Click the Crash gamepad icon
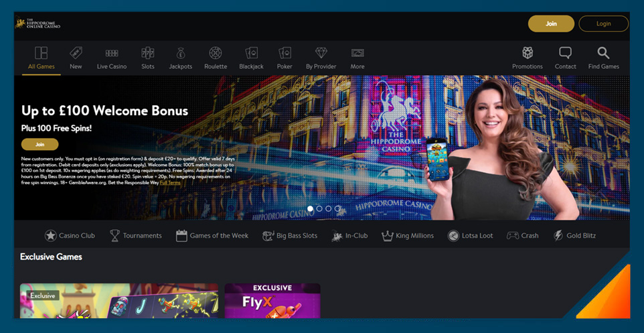Screen dimensions: 644x333 pyautogui.click(x=512, y=236)
